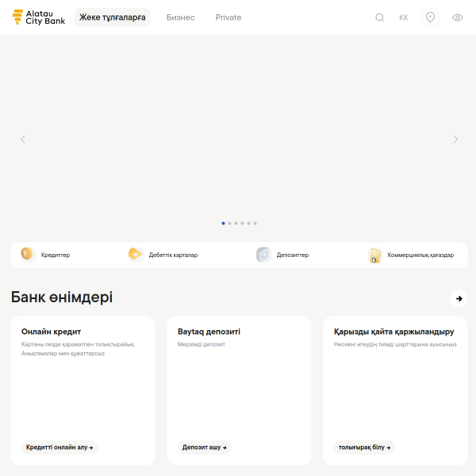Viewport: 476px width, 476px height.
Task: Open the Коммерциялық қағаздар icon
Action: (374, 255)
